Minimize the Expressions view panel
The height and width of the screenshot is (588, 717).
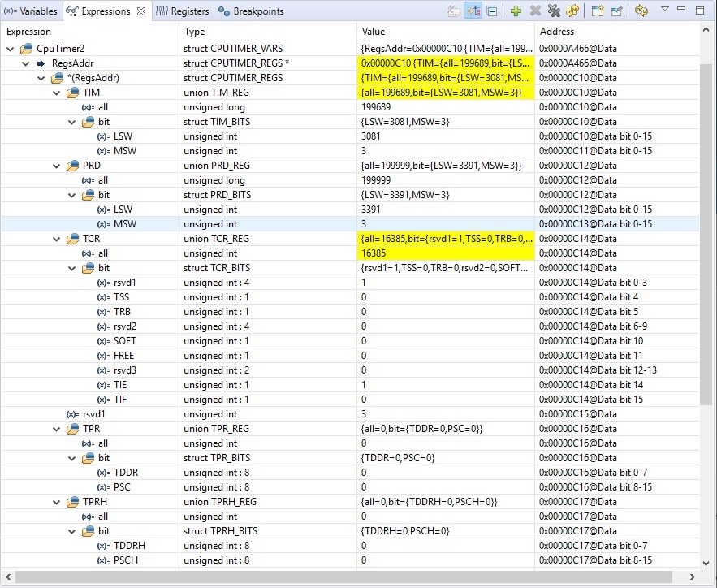(x=681, y=9)
